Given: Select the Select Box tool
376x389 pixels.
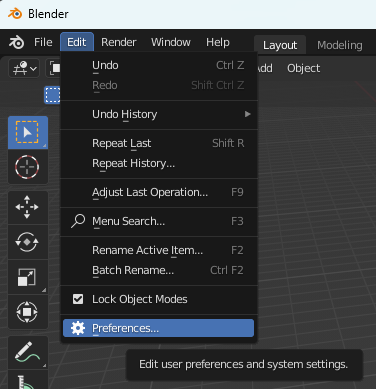Looking at the screenshot, I should pos(28,132).
